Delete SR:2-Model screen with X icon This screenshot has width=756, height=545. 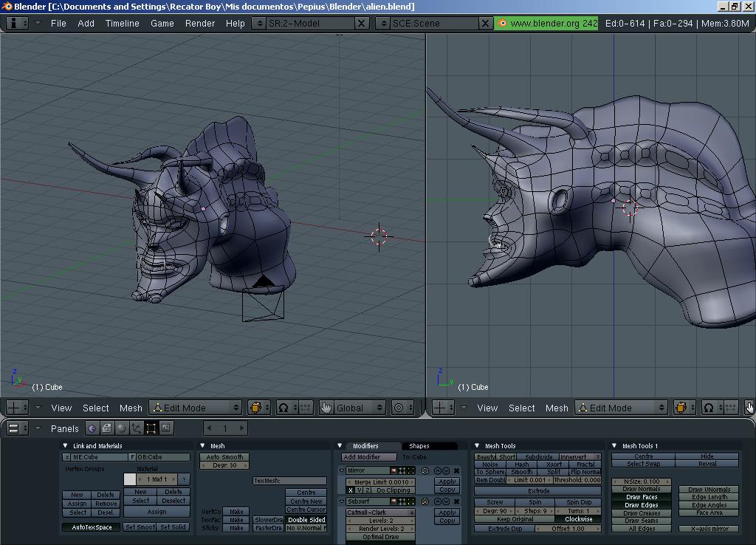(362, 23)
